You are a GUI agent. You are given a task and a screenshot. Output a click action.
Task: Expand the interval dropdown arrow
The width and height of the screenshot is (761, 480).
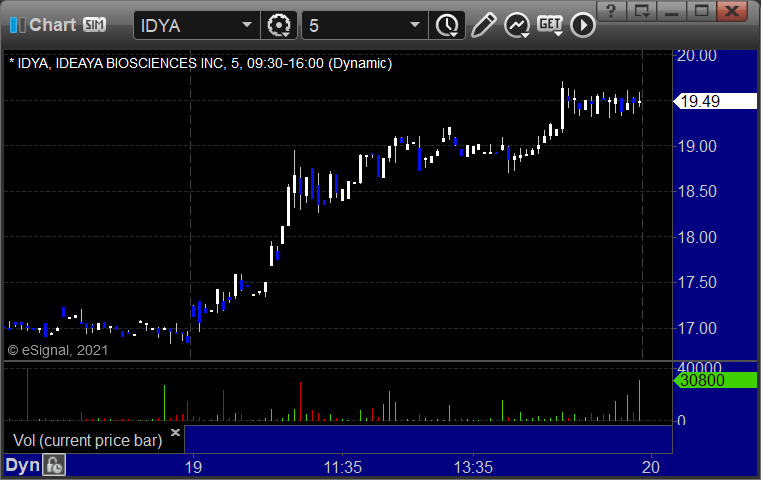[415, 25]
